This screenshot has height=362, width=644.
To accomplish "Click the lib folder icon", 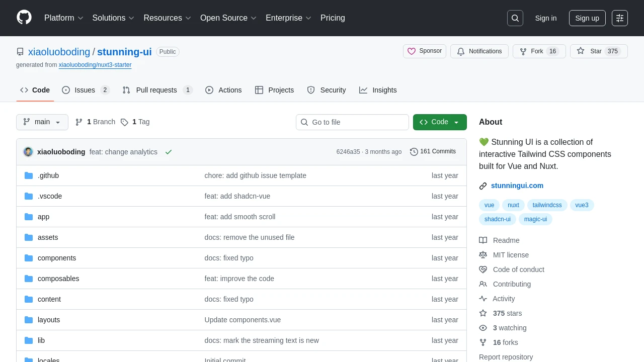I will [29, 340].
